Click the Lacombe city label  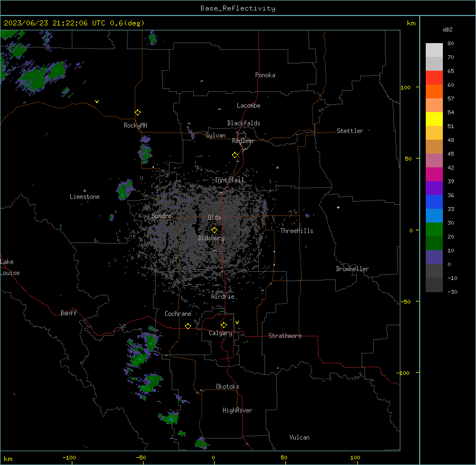tap(248, 105)
